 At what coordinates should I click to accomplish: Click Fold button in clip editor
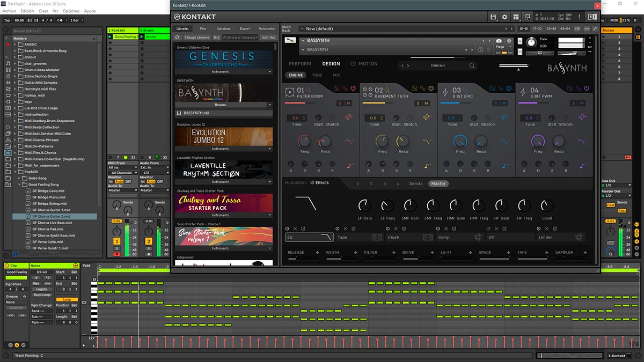tap(87, 265)
